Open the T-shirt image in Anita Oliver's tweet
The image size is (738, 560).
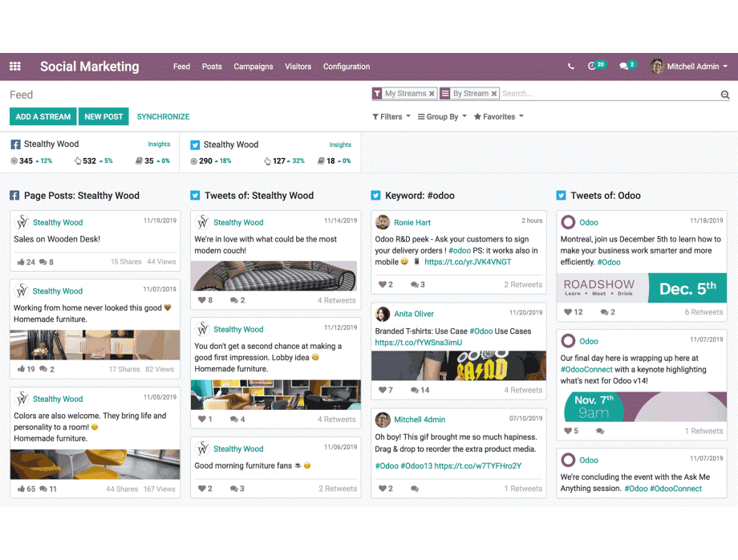tap(459, 366)
